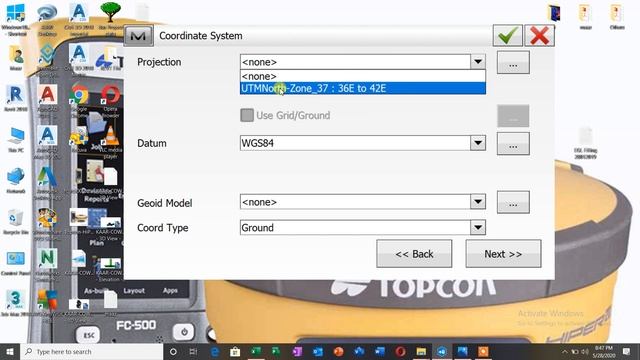This screenshot has width=640, height=360.
Task: Open the Revit desktop shortcut
Action: (x=16, y=98)
